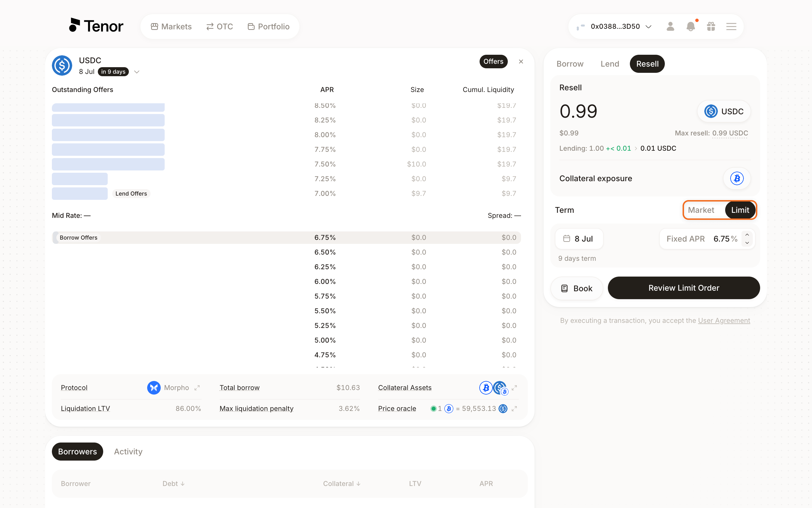
Task: Open Morpho protocol external link arrow
Action: tap(197, 388)
